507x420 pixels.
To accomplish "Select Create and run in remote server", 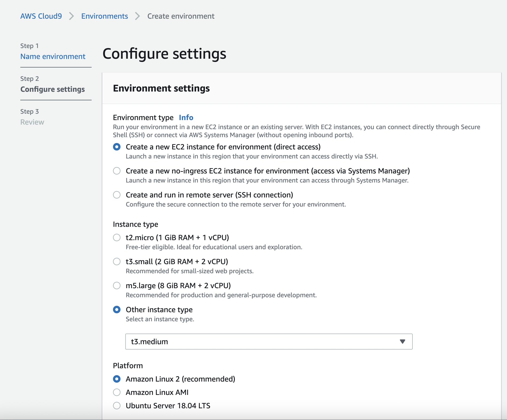I will pyautogui.click(x=117, y=195).
